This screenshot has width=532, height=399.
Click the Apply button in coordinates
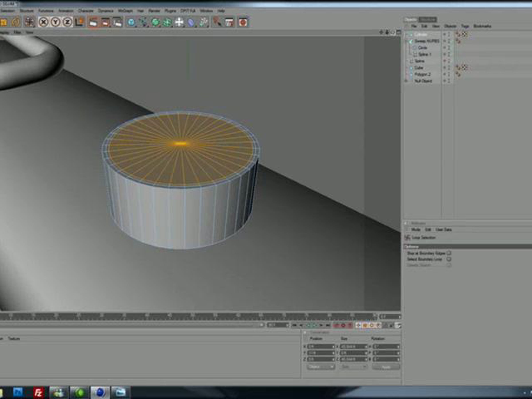pyautogui.click(x=386, y=367)
